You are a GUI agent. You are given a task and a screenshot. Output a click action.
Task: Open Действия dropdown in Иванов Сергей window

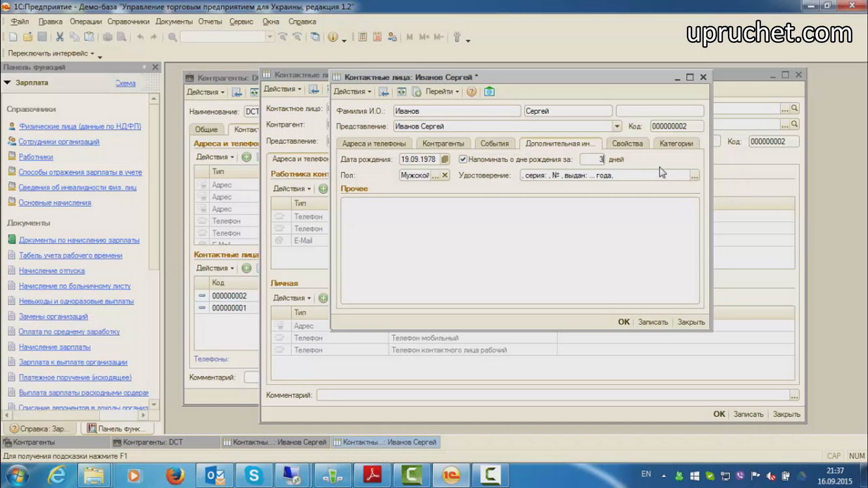[x=352, y=92]
